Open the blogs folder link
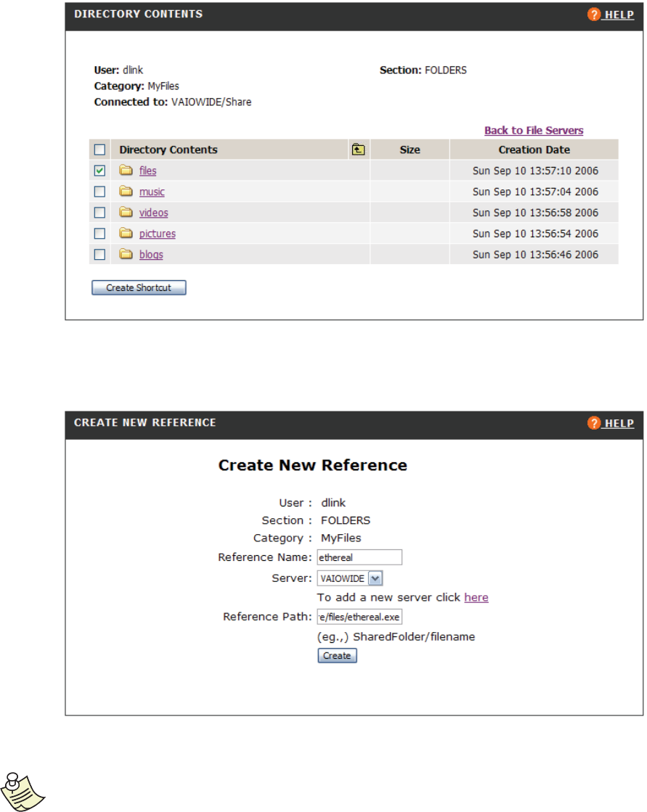This screenshot has width=647, height=812. 151,255
